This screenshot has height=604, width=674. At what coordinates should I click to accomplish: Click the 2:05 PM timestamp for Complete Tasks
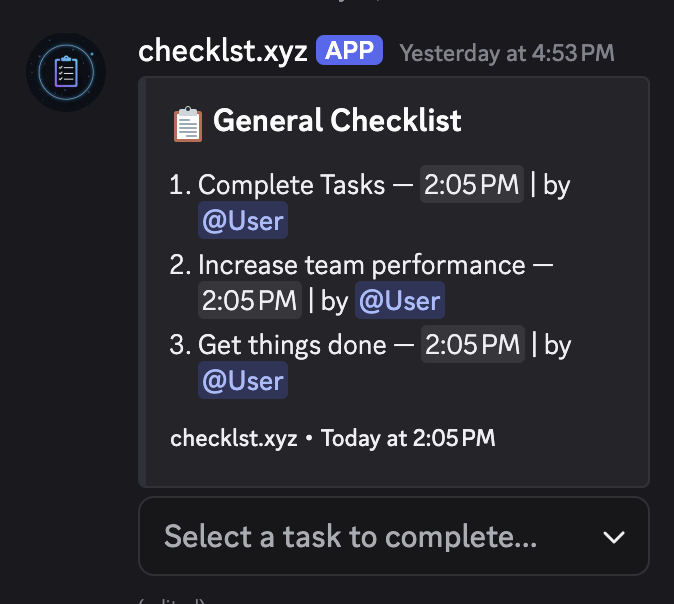pyautogui.click(x=472, y=185)
